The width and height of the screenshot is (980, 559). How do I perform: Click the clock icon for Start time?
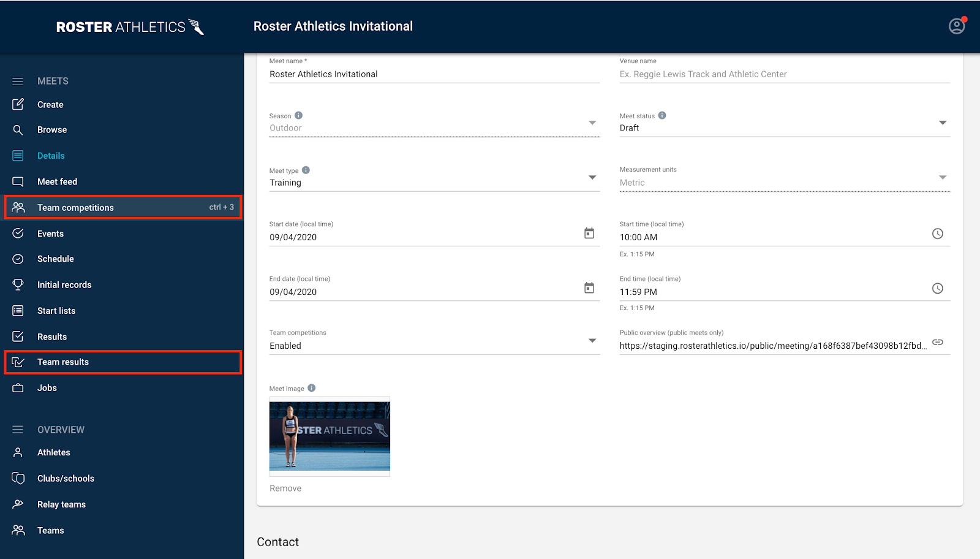tap(937, 234)
